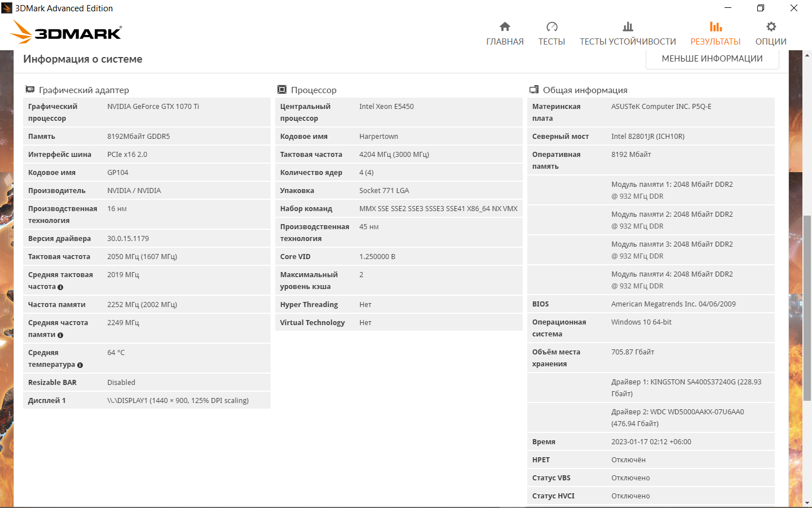Open ОПЦИИ using the gear icon
This screenshot has width=812, height=508.
771,27
